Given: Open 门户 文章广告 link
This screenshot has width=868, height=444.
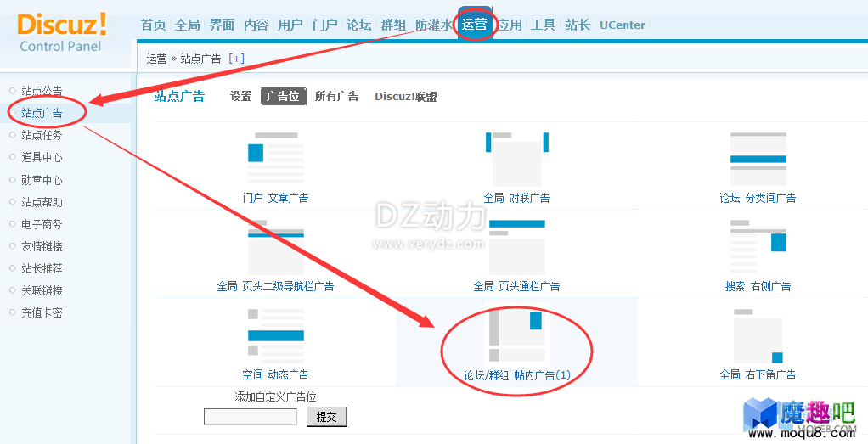Looking at the screenshot, I should [x=276, y=198].
